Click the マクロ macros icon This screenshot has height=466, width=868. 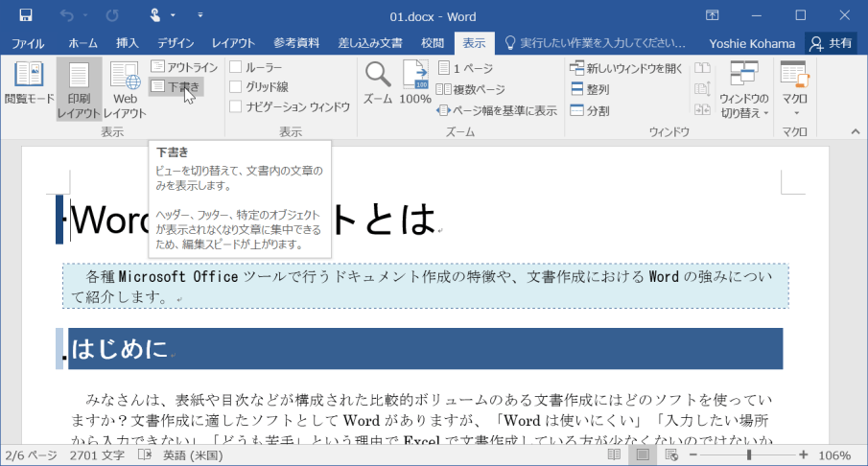795,74
